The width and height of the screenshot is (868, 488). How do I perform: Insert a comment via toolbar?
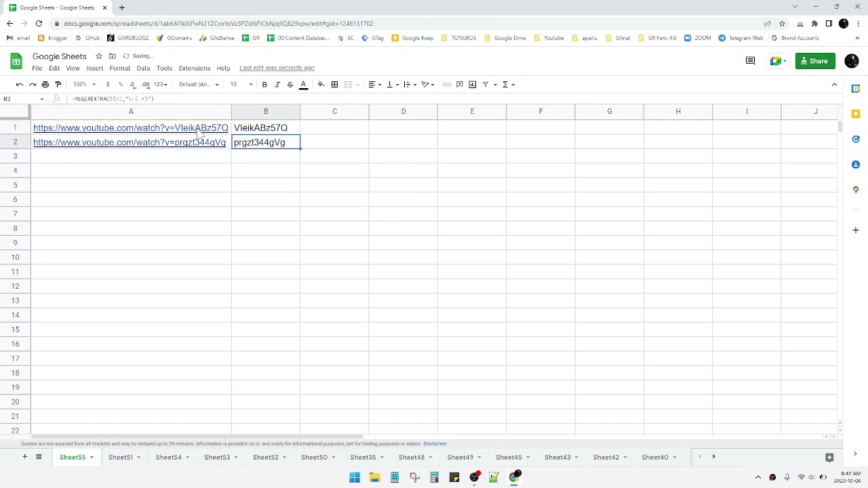coord(460,85)
